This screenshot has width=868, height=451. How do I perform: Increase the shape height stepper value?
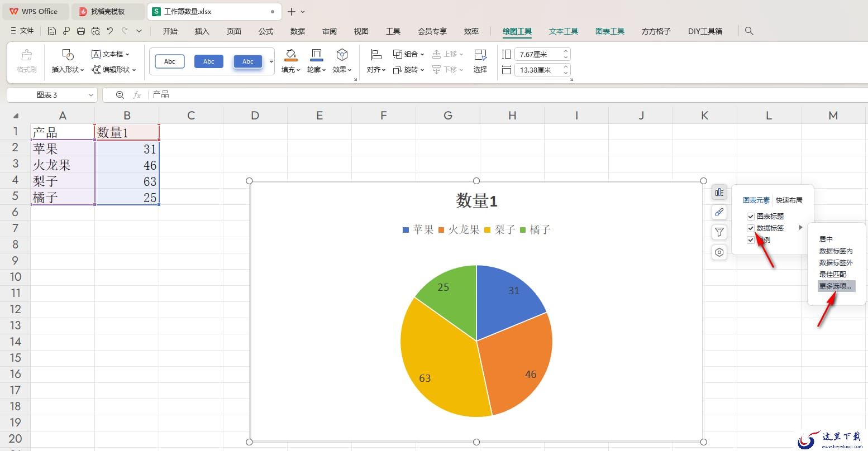[566, 52]
